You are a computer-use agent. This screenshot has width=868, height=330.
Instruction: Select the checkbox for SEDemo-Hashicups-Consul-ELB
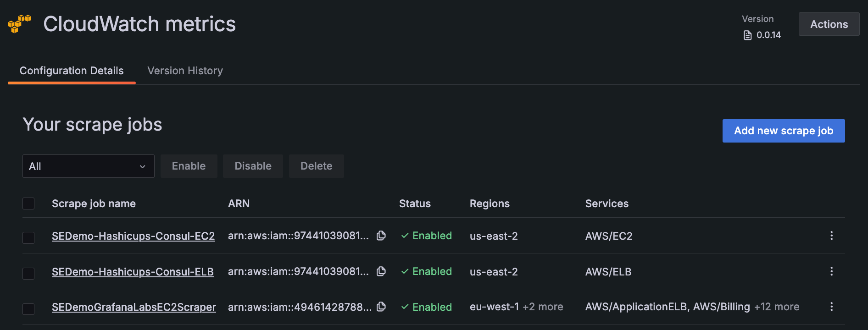click(28, 273)
